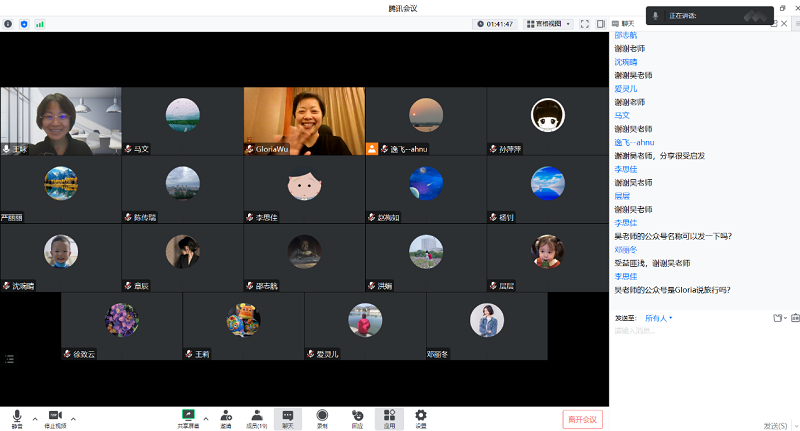This screenshot has width=800, height=431.
Task: Expand audio options arrow beside 静音
Action: (x=35, y=418)
